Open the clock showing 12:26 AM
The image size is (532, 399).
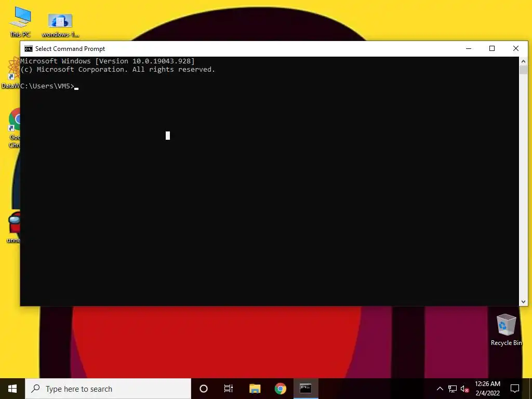point(487,389)
